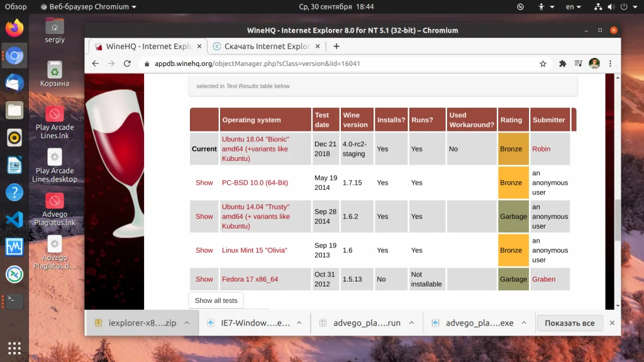Image resolution: width=644 pixels, height=362 pixels.
Task: Open submitter Robin's profile link
Action: click(541, 149)
